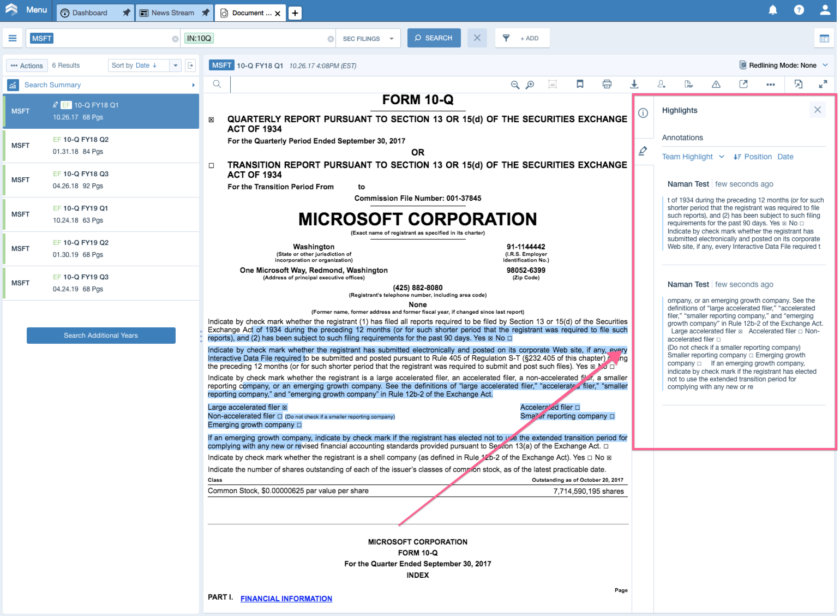The image size is (840, 616).
Task: Open annotation starting 't of 1934 during'
Action: pos(745,223)
